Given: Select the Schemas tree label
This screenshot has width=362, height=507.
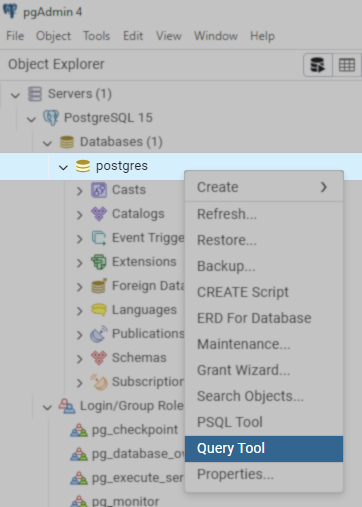Looking at the screenshot, I should pos(139,358).
